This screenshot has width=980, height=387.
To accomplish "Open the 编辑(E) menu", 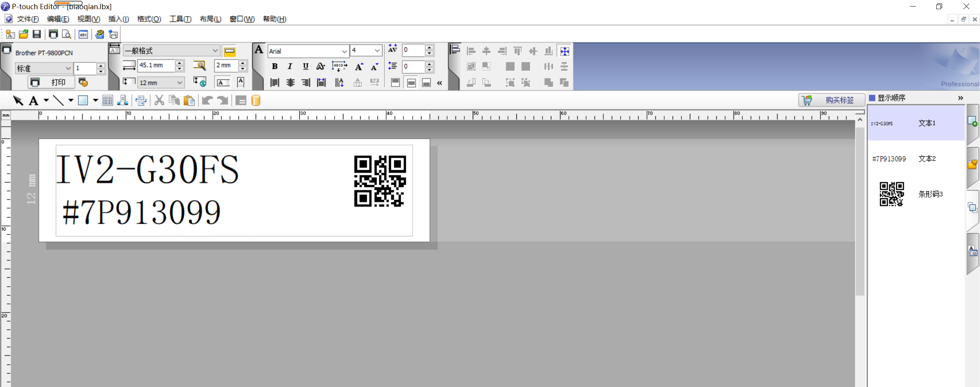I will tap(58, 19).
